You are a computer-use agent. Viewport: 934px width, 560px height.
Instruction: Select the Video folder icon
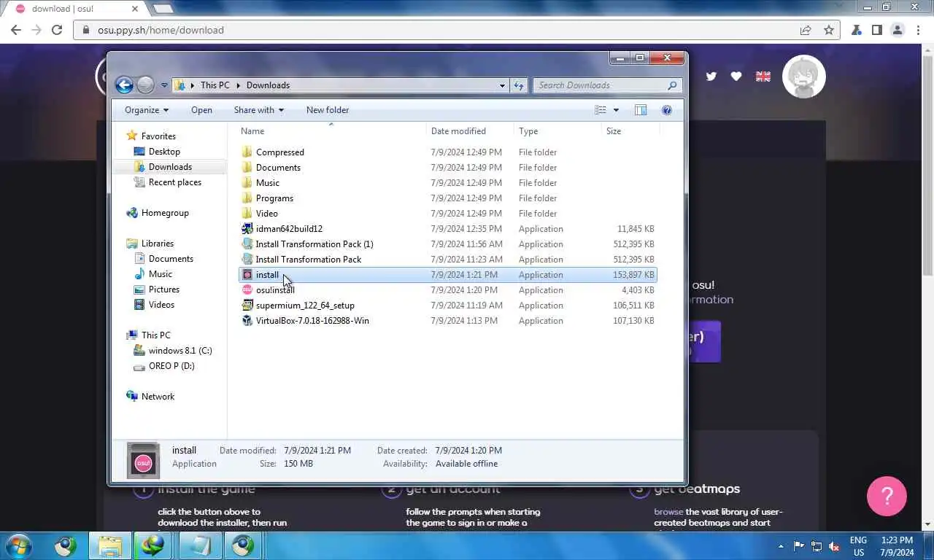(247, 214)
